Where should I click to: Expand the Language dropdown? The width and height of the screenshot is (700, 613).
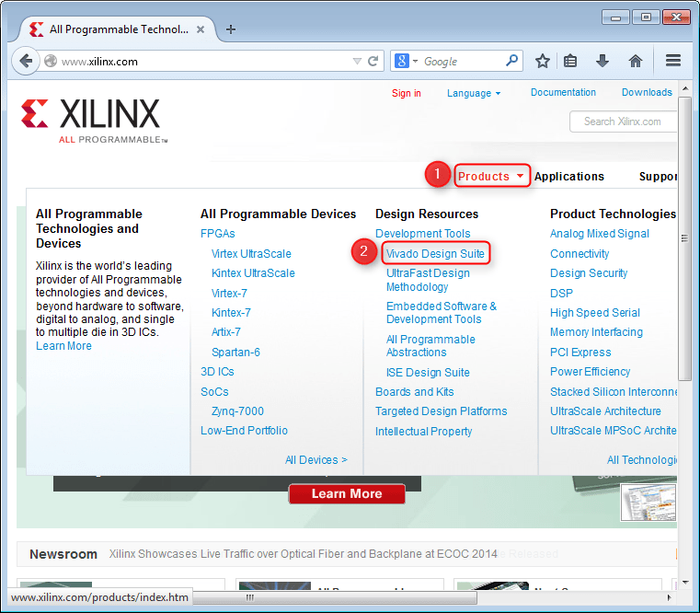474,93
